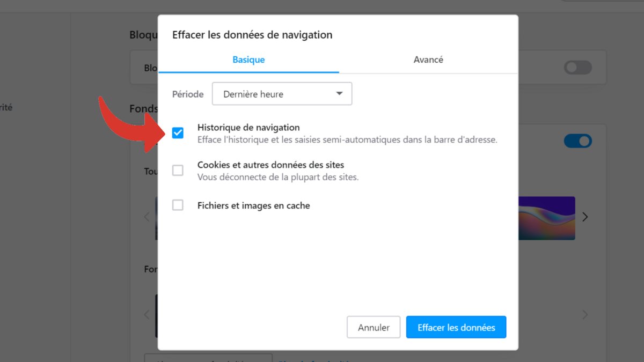Click the dropdown arrow inside the Période selector
The height and width of the screenshot is (362, 644).
click(340, 93)
